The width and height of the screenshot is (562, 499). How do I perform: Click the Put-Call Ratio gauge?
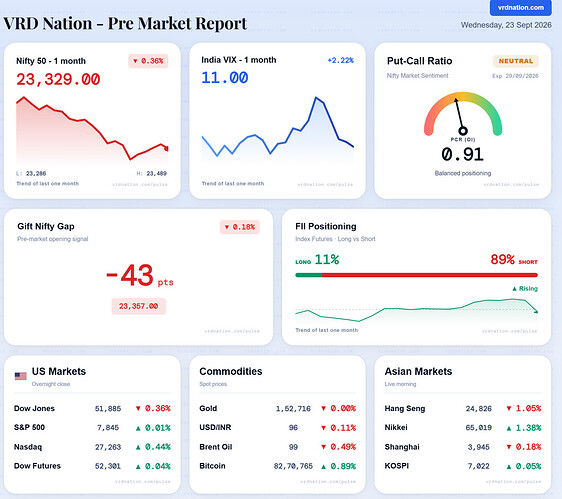coord(463,114)
